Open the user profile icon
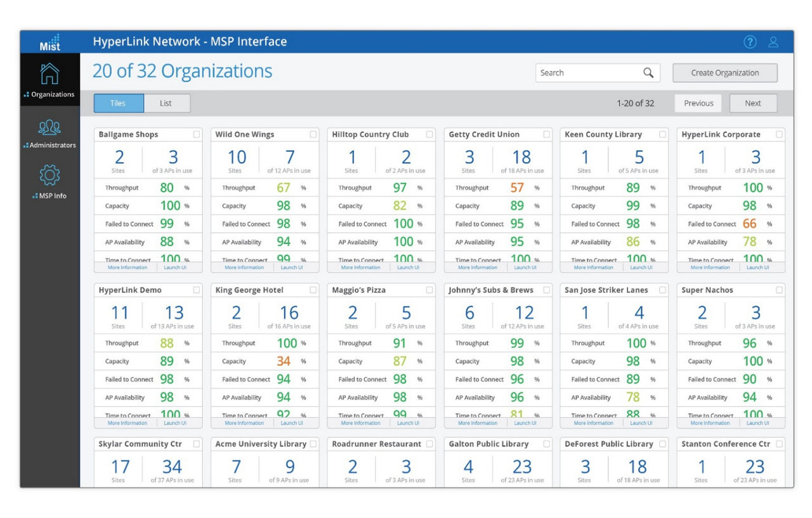 tap(773, 42)
